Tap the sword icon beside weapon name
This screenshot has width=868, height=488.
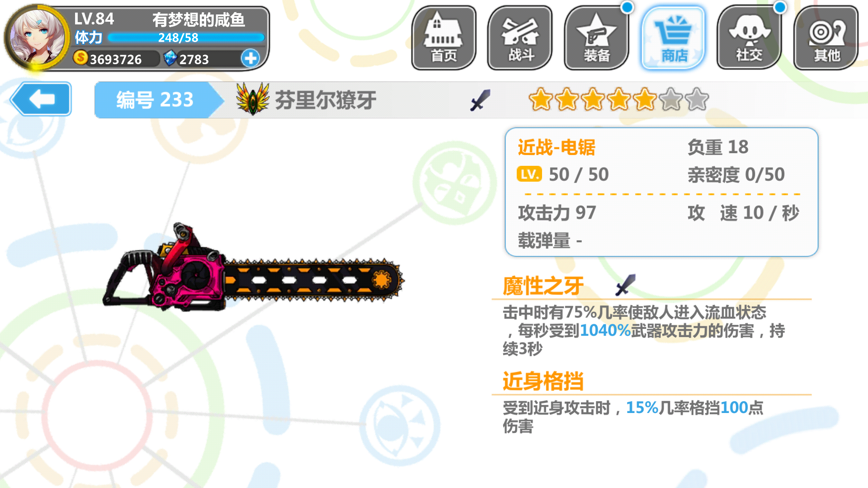[480, 100]
